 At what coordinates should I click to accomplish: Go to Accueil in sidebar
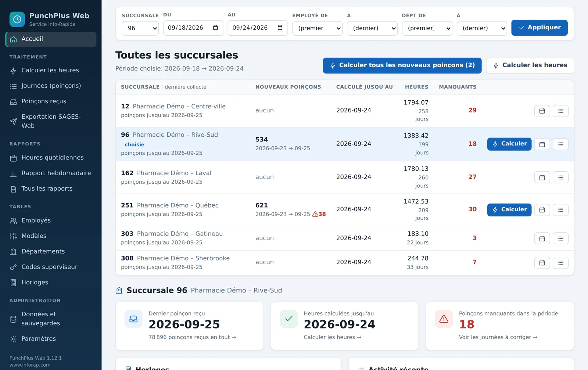tap(51, 39)
